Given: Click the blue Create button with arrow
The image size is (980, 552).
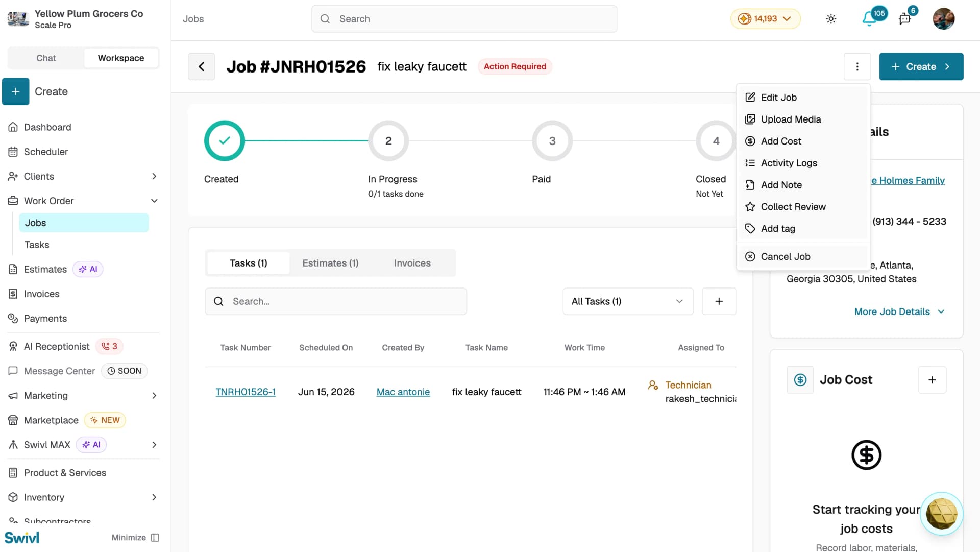Looking at the screenshot, I should click(921, 66).
